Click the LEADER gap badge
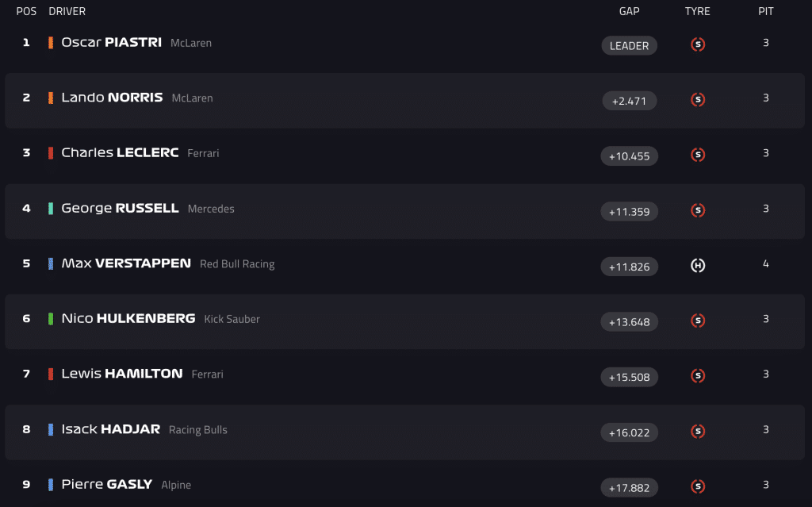 pyautogui.click(x=629, y=45)
